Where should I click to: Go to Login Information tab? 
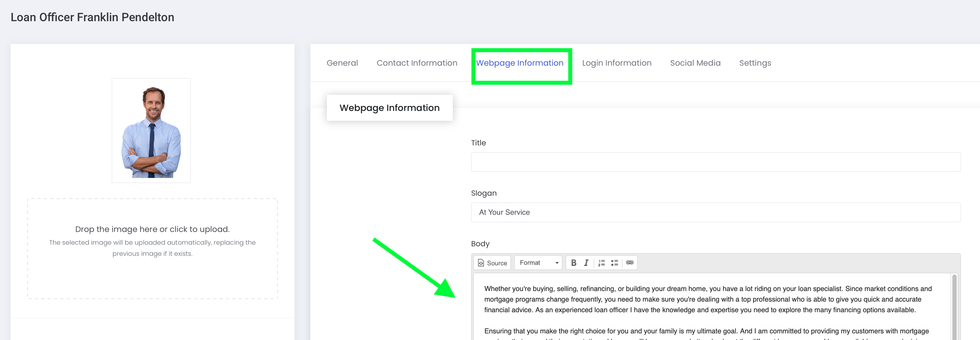616,63
